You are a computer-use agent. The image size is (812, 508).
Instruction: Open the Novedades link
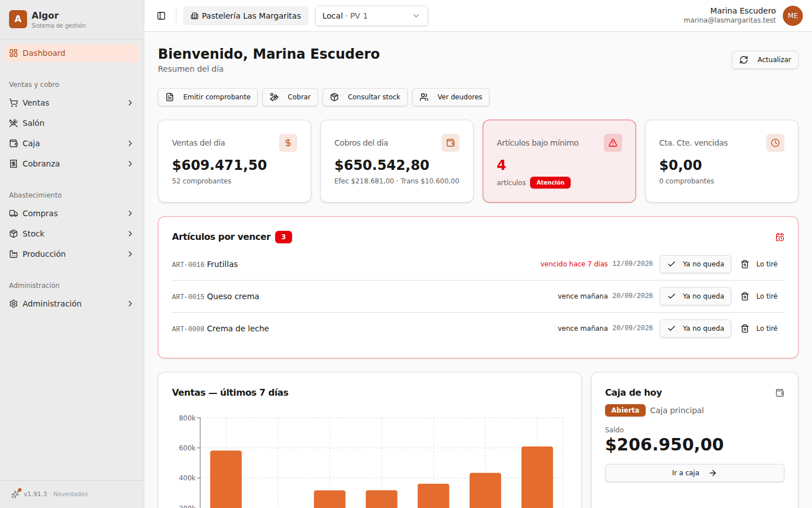pyautogui.click(x=70, y=494)
